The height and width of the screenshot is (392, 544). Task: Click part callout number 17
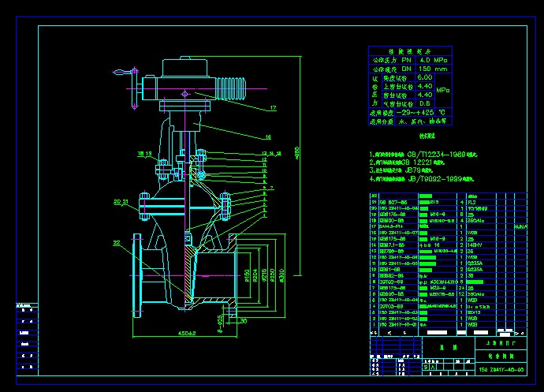tap(273, 108)
